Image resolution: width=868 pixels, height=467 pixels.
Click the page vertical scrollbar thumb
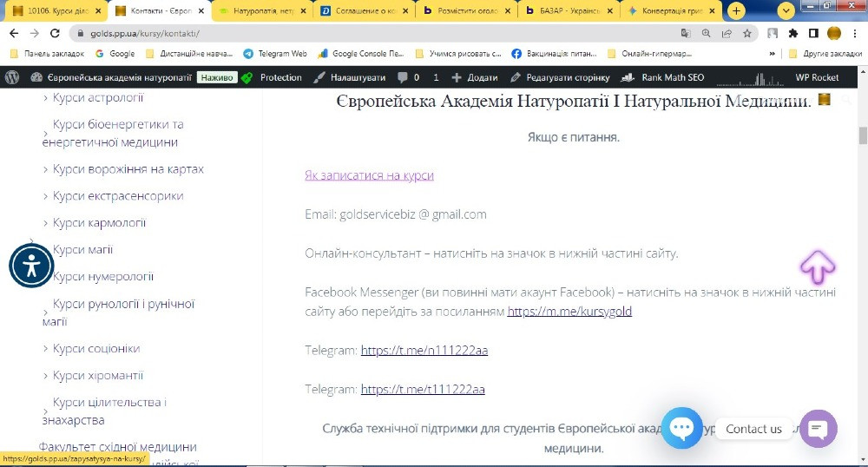point(863,135)
